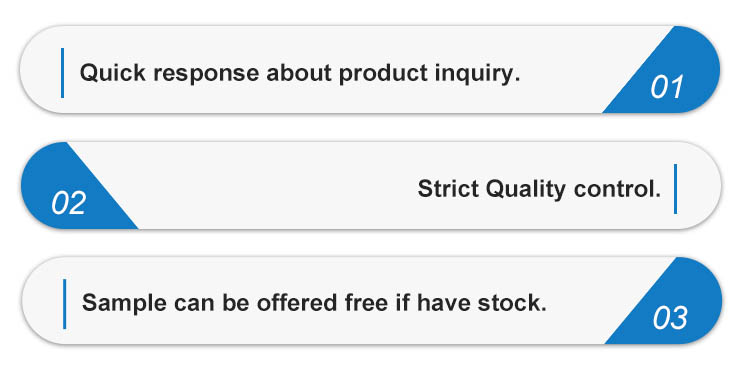The width and height of the screenshot is (750, 371).
Task: Select the Quick response about product inquiry text
Action: pos(299,73)
